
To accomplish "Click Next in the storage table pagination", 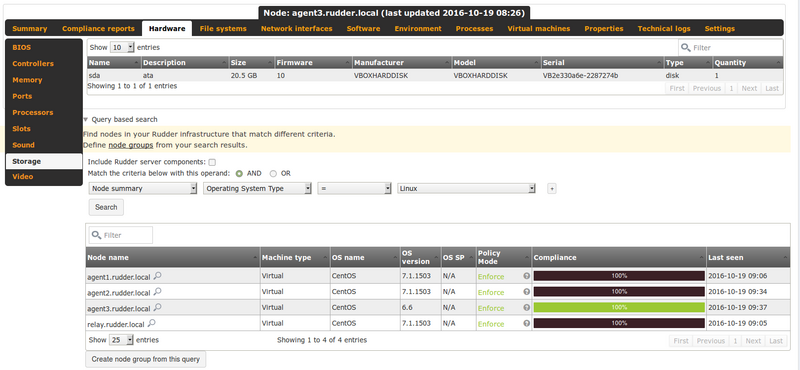I will point(749,88).
